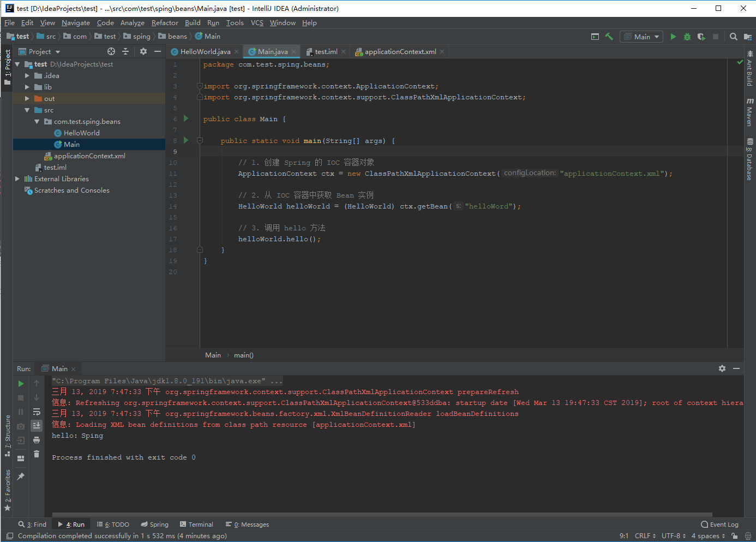Viewport: 756px width, 542px height.
Task: Change file encoding UTF-8
Action: [x=674, y=536]
